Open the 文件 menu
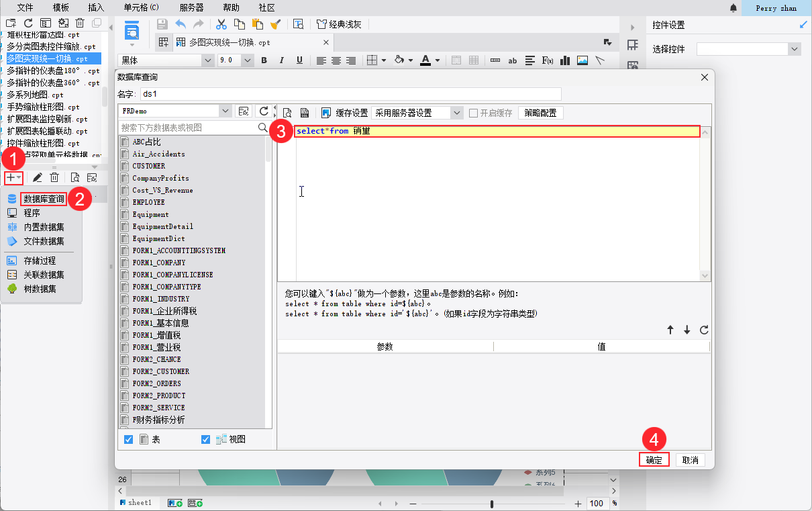The image size is (812, 511). (25, 7)
